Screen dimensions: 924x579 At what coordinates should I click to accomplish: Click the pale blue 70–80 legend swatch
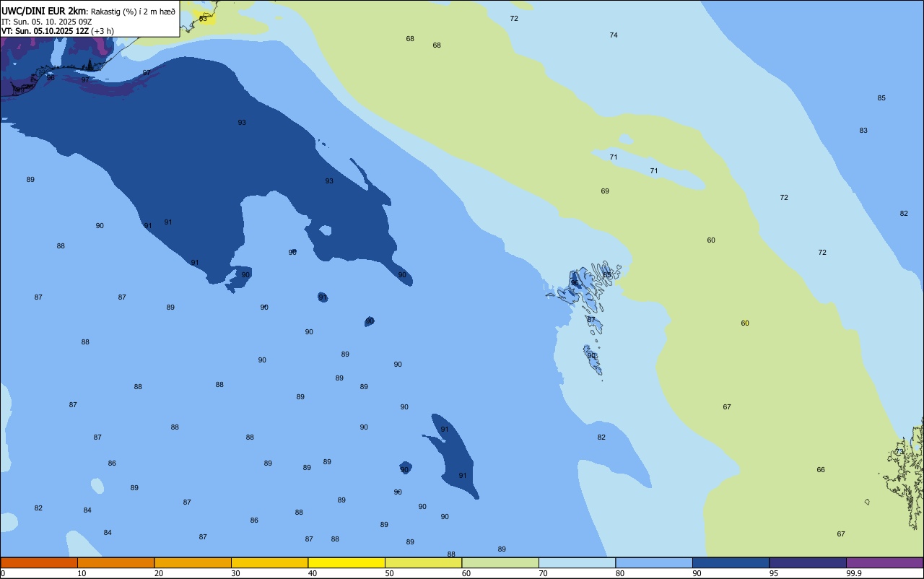(x=577, y=562)
